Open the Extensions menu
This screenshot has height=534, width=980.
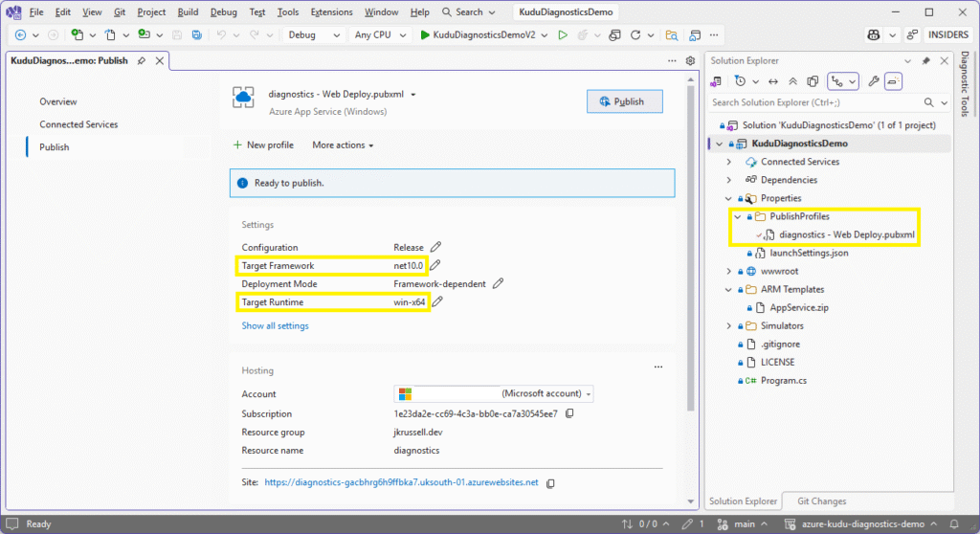point(331,11)
